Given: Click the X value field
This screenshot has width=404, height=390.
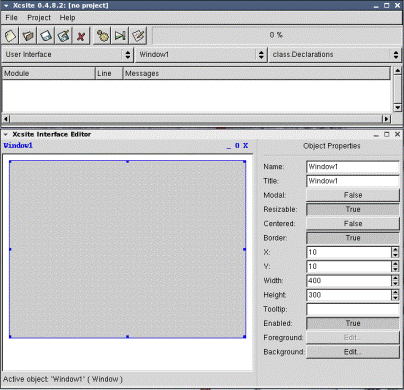Looking at the screenshot, I should (349, 252).
